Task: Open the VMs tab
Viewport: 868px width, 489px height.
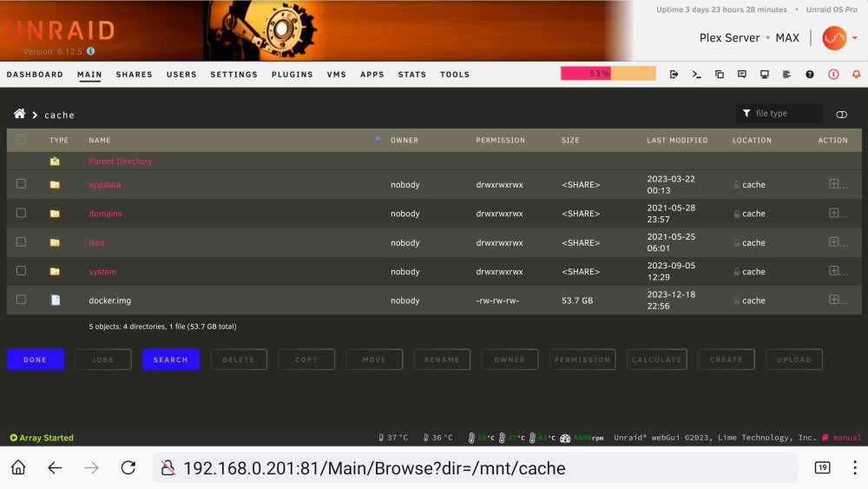Action: click(x=337, y=74)
